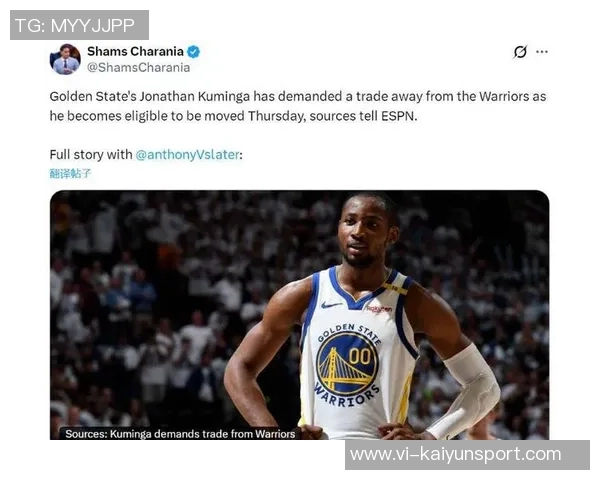This screenshot has width=600, height=480.
Task: Click the Shams Charania display name
Action: pyautogui.click(x=135, y=51)
